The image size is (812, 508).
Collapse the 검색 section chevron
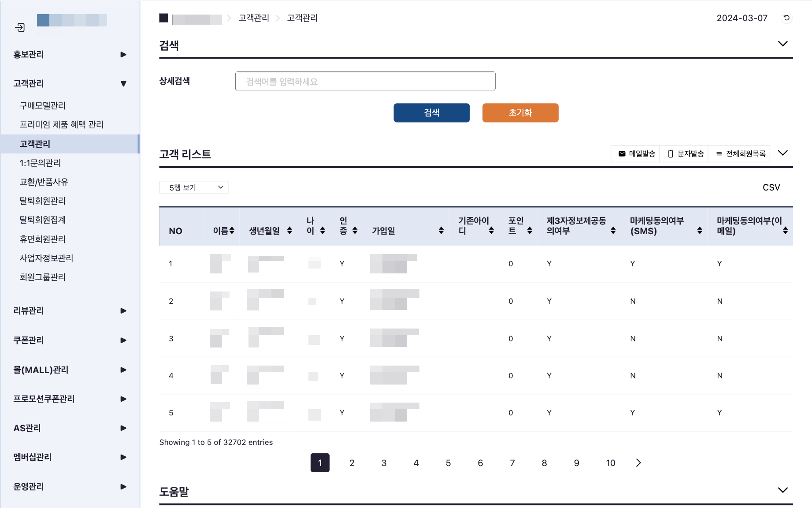point(783,44)
